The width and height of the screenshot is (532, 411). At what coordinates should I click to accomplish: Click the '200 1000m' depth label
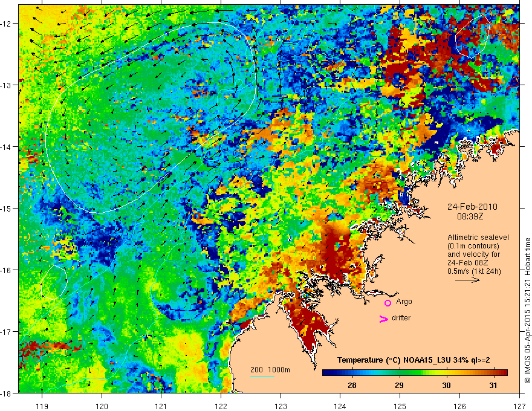click(270, 370)
